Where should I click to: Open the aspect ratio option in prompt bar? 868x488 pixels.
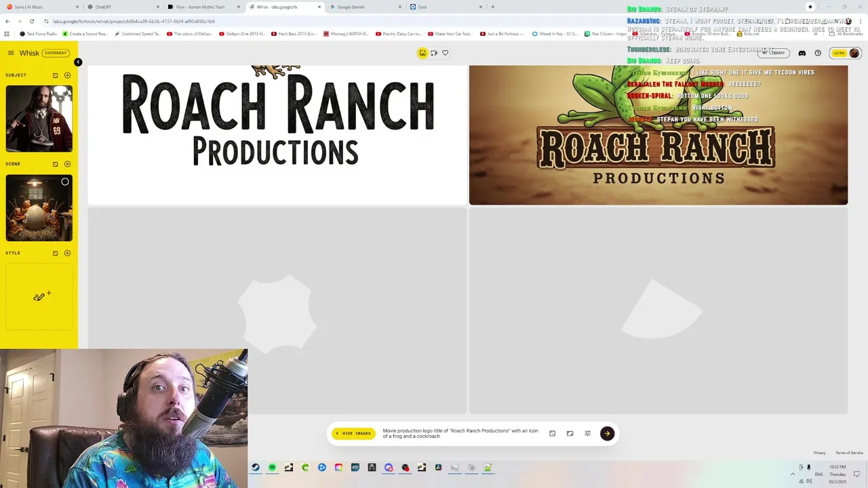pos(570,434)
